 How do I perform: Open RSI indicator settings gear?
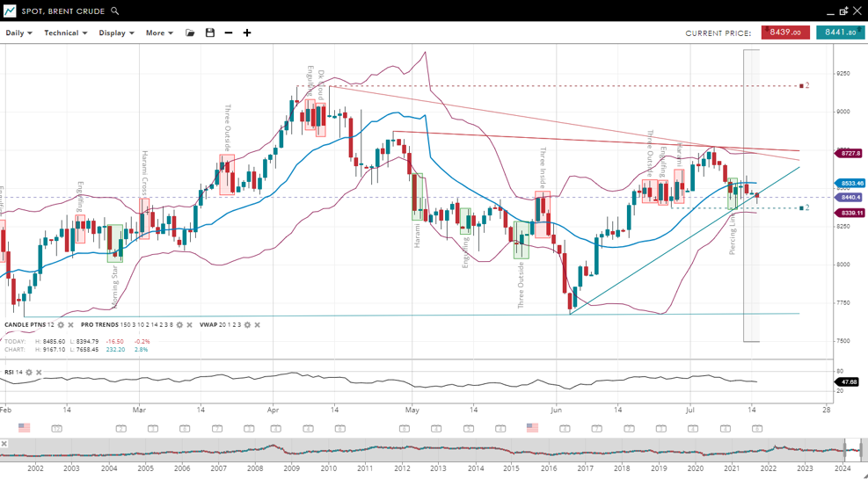(x=29, y=373)
